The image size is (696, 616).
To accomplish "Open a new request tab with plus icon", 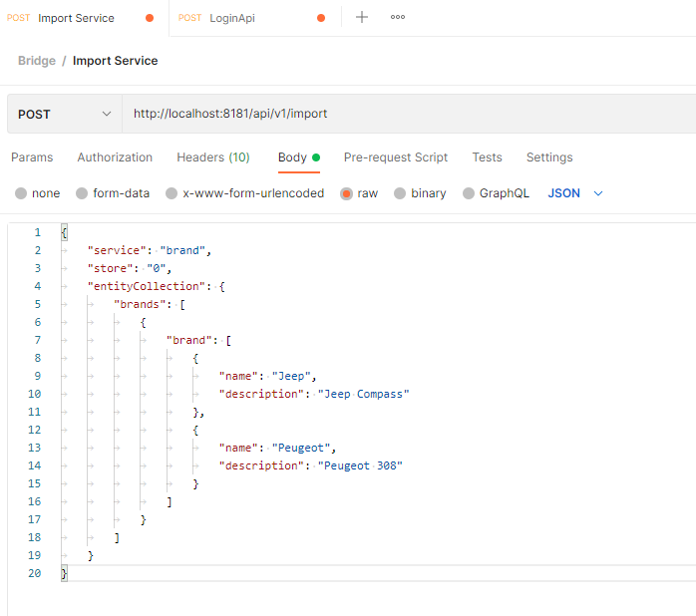I will tap(362, 17).
